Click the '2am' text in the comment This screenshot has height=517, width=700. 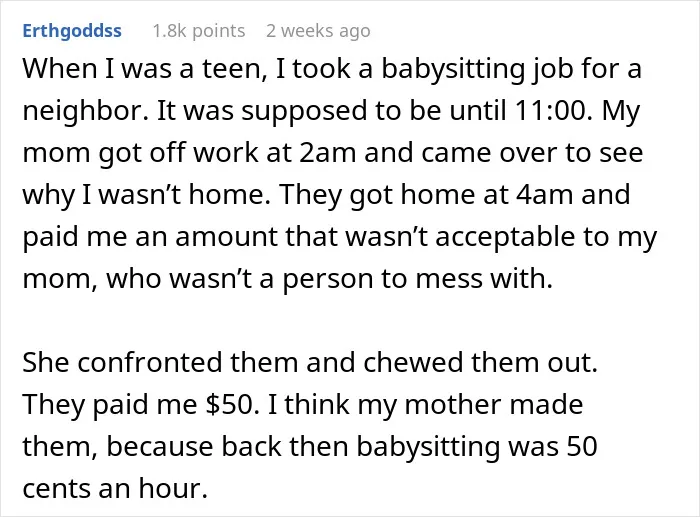click(327, 153)
